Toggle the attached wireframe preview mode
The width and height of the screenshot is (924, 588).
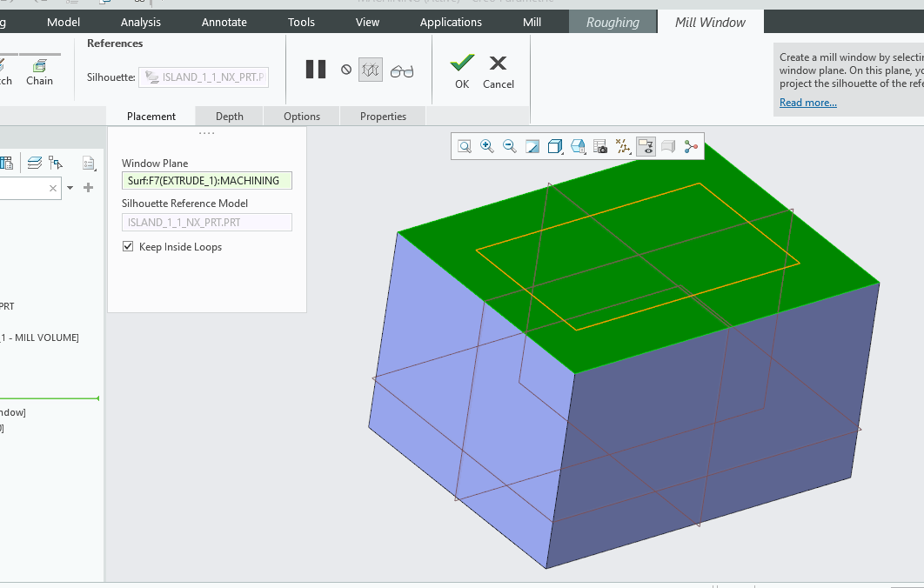[371, 70]
